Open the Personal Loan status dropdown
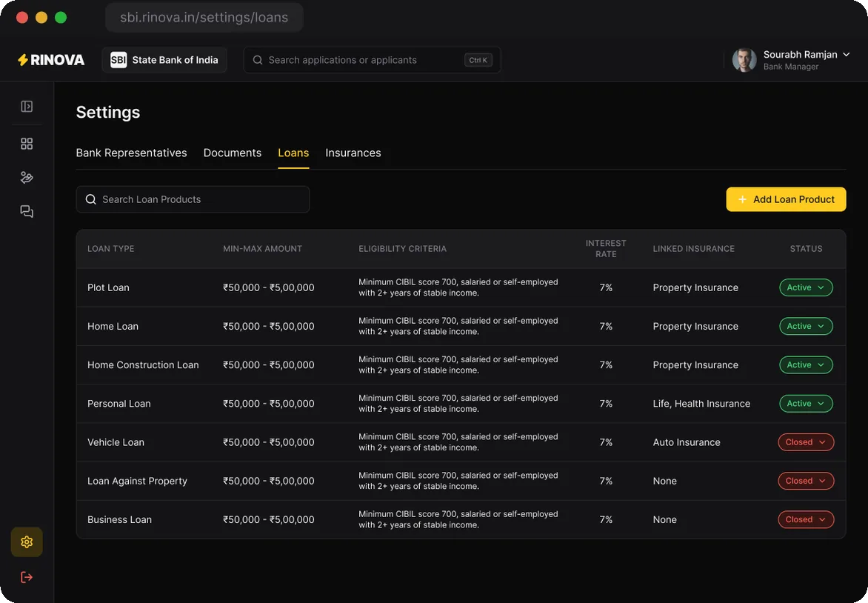The width and height of the screenshot is (868, 603). pyautogui.click(x=806, y=404)
